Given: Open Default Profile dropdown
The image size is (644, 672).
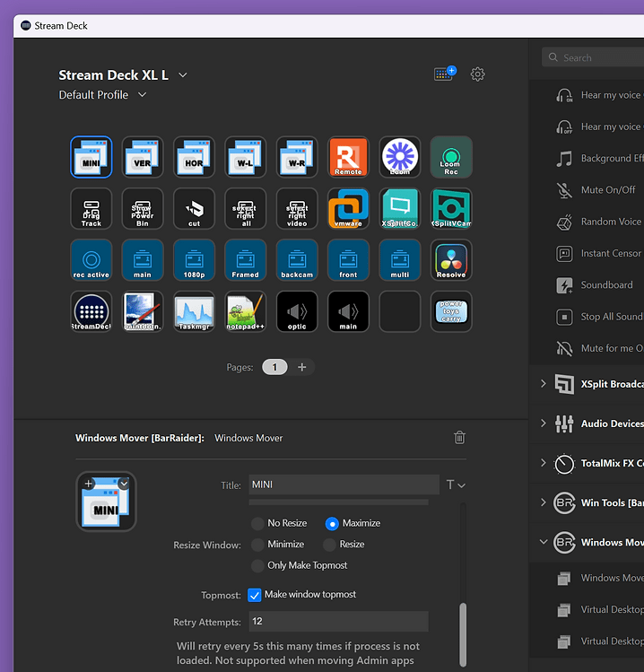Looking at the screenshot, I should coord(143,95).
